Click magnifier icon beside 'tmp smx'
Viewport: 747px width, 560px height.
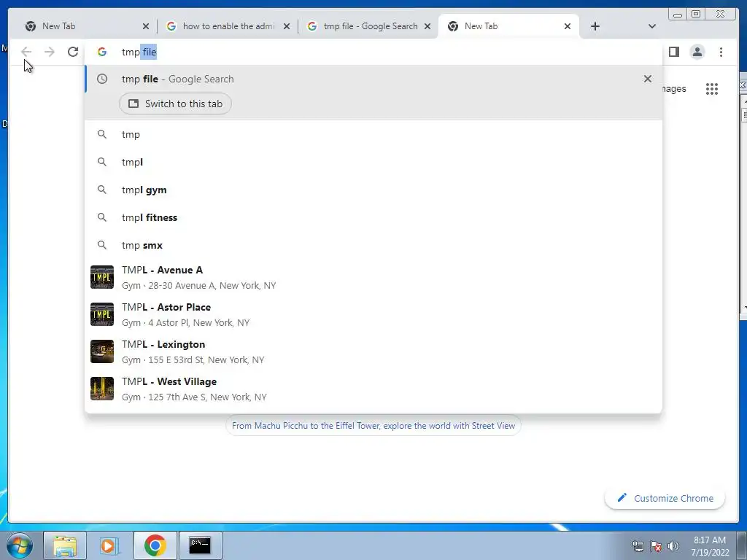pyautogui.click(x=102, y=245)
